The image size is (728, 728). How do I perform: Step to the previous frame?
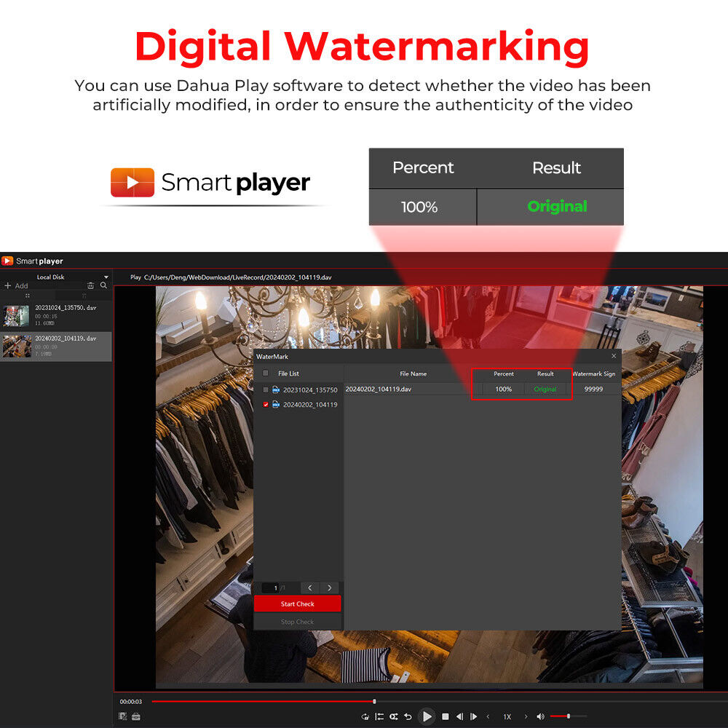coord(459,716)
